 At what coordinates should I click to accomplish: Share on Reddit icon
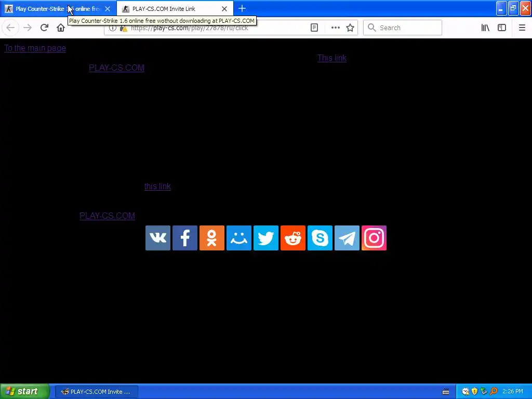coord(293,238)
